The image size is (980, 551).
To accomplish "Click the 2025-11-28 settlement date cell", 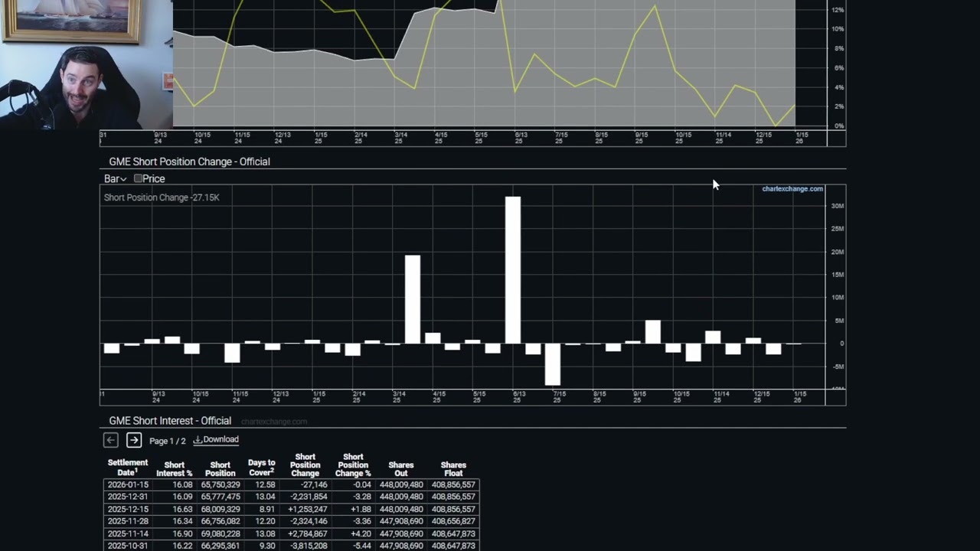I will pyautogui.click(x=128, y=521).
